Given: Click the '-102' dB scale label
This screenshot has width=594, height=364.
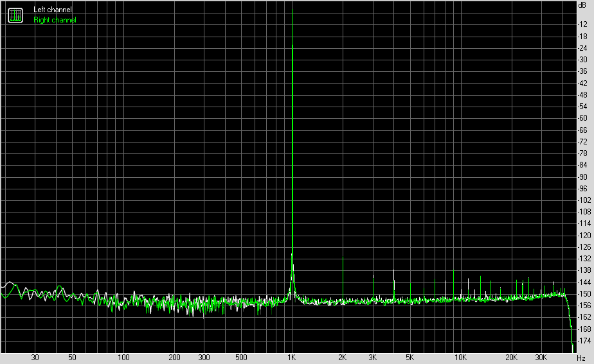Looking at the screenshot, I should [x=584, y=200].
